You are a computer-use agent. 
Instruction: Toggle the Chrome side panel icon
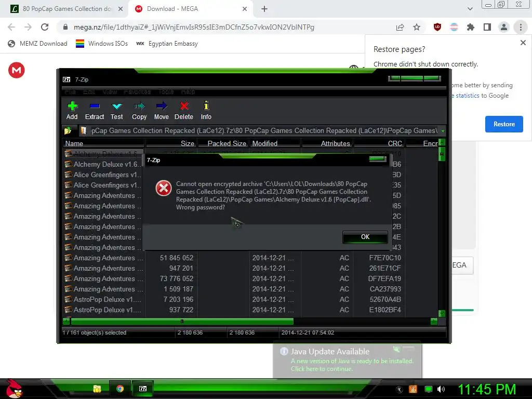[487, 27]
